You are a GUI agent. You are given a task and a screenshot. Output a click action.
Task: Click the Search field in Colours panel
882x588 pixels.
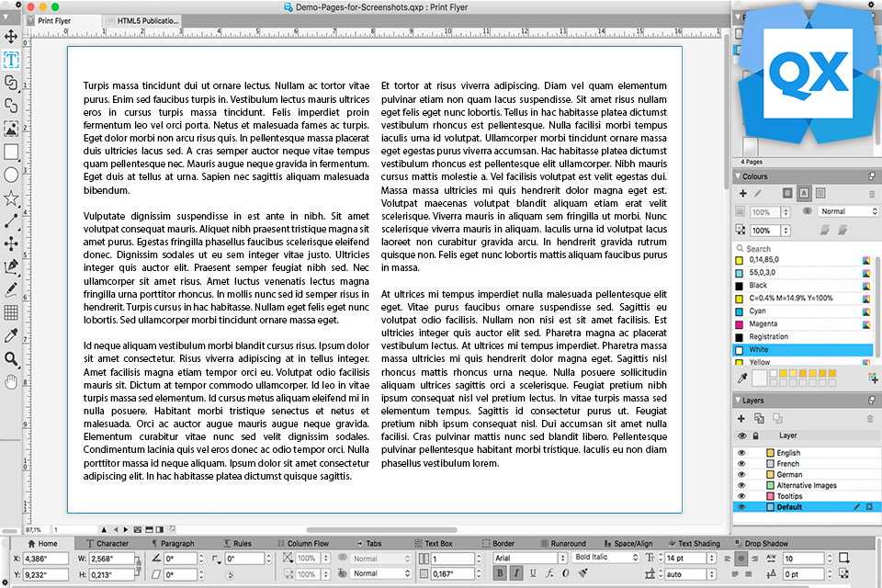(x=806, y=249)
